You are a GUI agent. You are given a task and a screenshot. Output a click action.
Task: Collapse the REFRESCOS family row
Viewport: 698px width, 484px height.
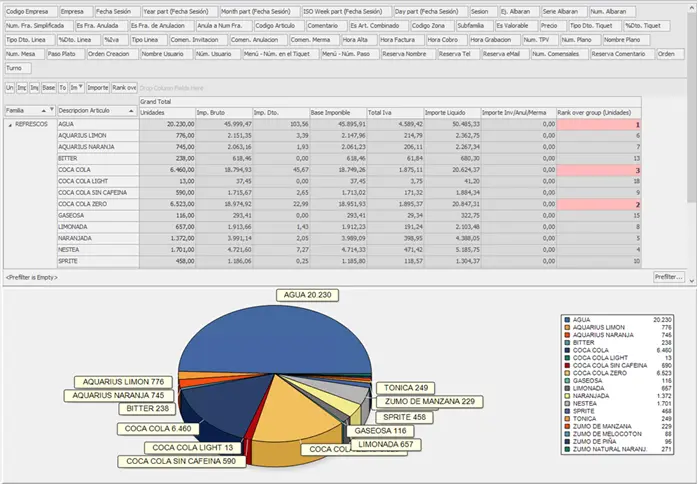click(10, 125)
